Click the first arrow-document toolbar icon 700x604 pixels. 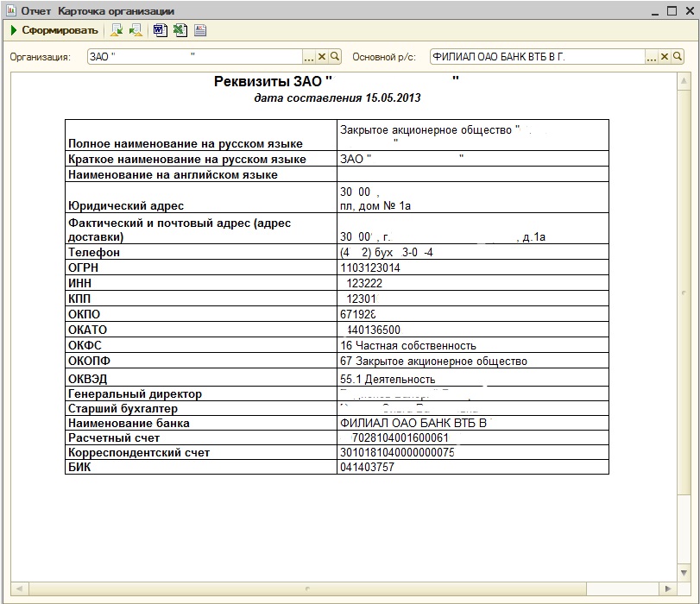(x=117, y=30)
